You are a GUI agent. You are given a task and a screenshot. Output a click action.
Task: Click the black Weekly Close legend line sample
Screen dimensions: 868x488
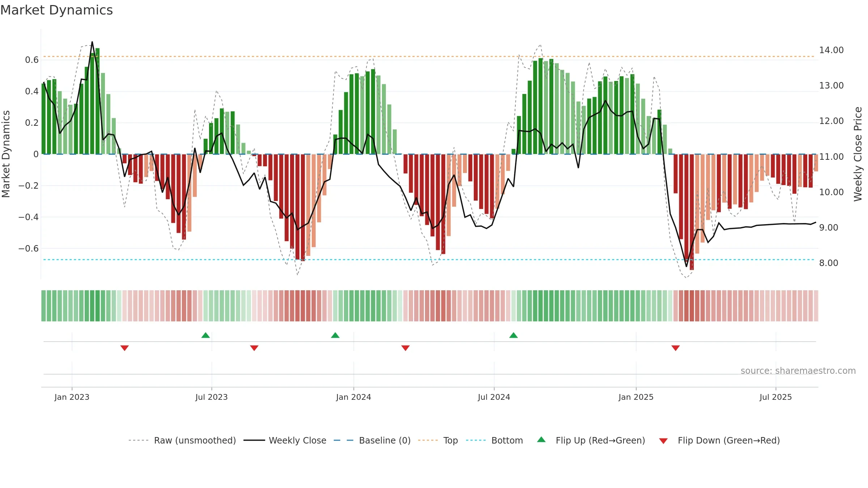pyautogui.click(x=254, y=440)
